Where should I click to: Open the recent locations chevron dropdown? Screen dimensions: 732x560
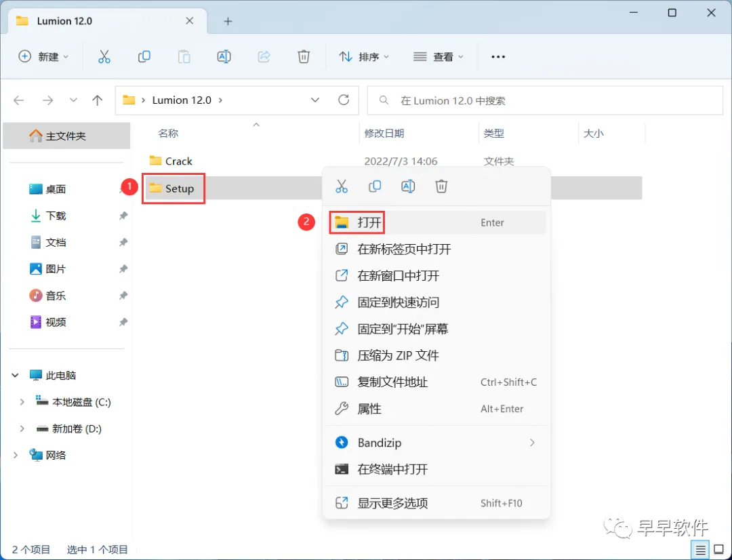[x=73, y=100]
